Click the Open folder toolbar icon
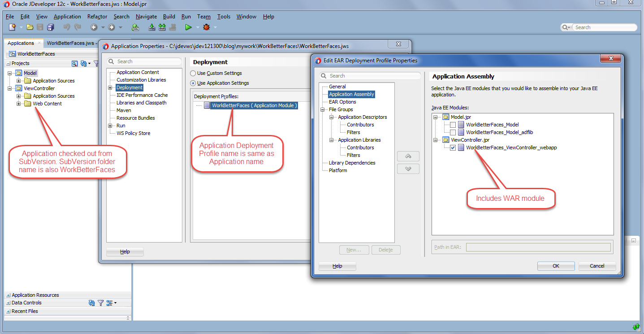Image resolution: width=644 pixels, height=334 pixels. pos(30,27)
